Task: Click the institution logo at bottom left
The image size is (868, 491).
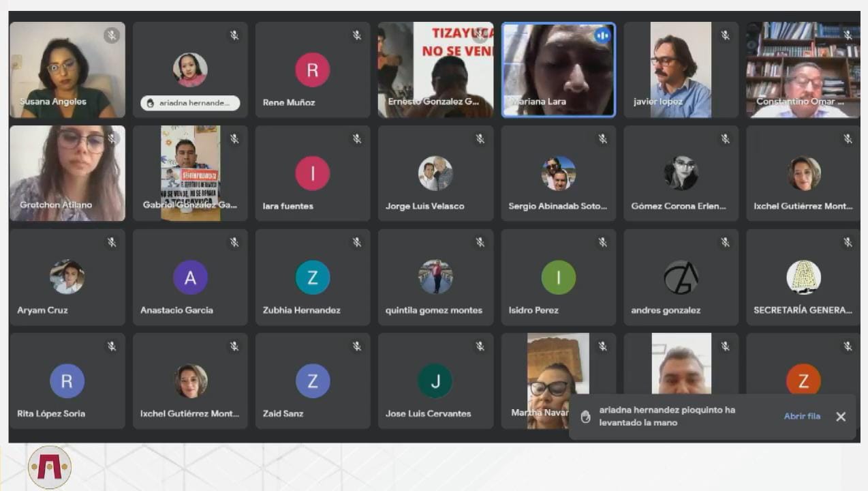Action: [50, 467]
